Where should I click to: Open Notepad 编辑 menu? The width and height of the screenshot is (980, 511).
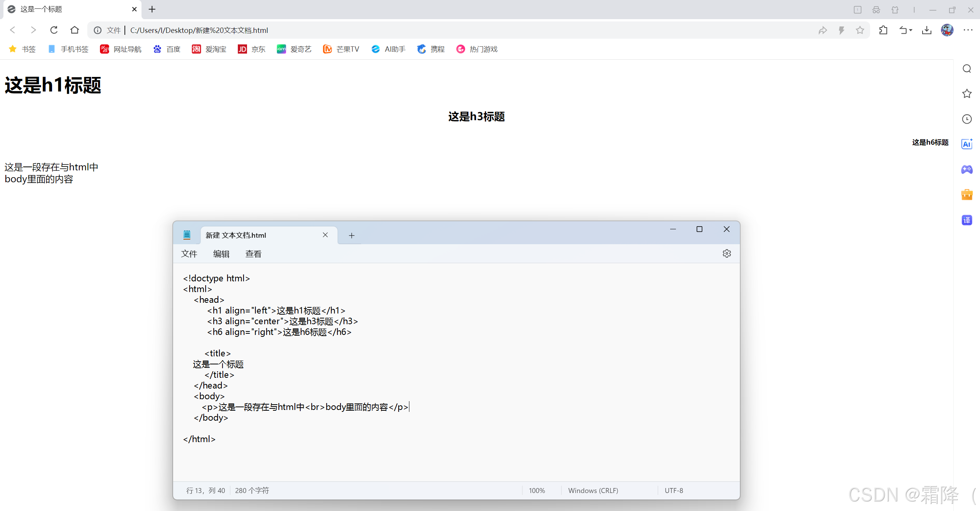[x=221, y=254]
